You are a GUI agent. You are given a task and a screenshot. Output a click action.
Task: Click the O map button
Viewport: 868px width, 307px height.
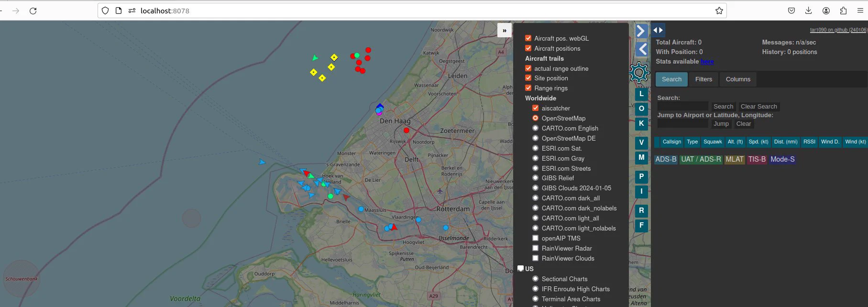tap(641, 109)
